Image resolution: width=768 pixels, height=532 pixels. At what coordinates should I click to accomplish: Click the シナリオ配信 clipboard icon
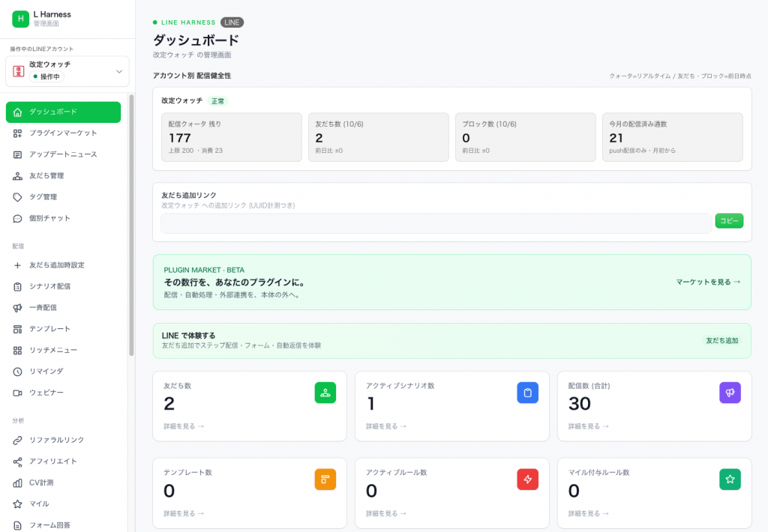click(18, 286)
